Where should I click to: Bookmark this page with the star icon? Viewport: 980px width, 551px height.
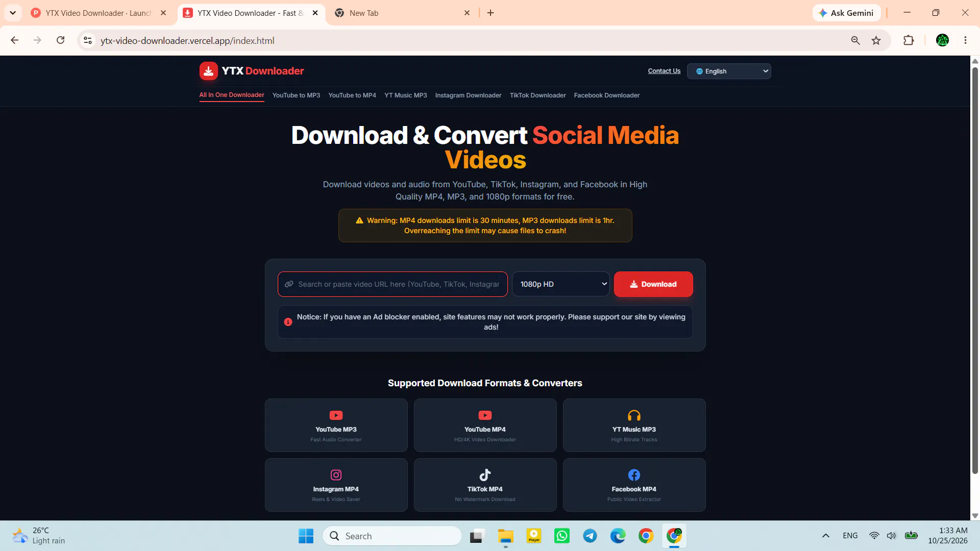click(x=876, y=40)
